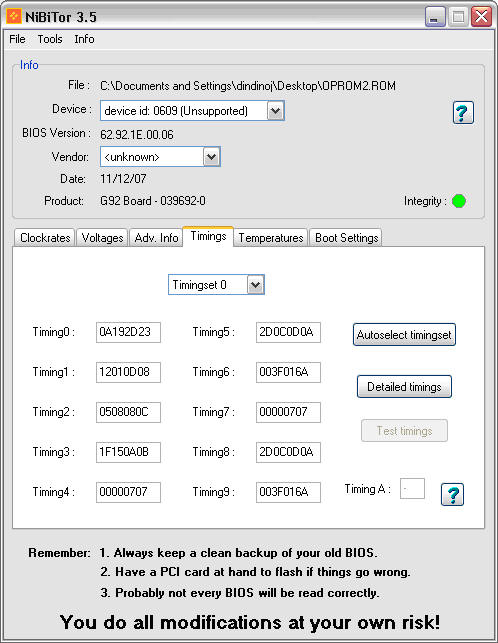Click the Timing A input field
The height and width of the screenshot is (643, 498).
(x=412, y=488)
